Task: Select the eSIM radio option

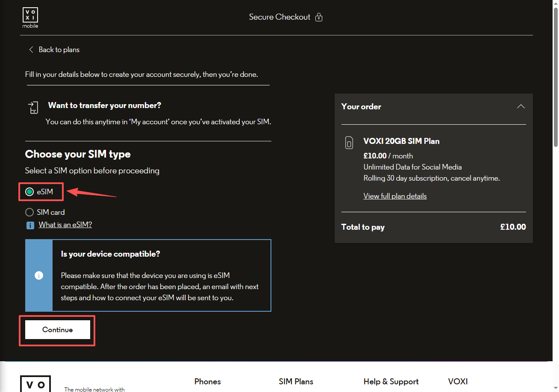Action: click(x=29, y=192)
